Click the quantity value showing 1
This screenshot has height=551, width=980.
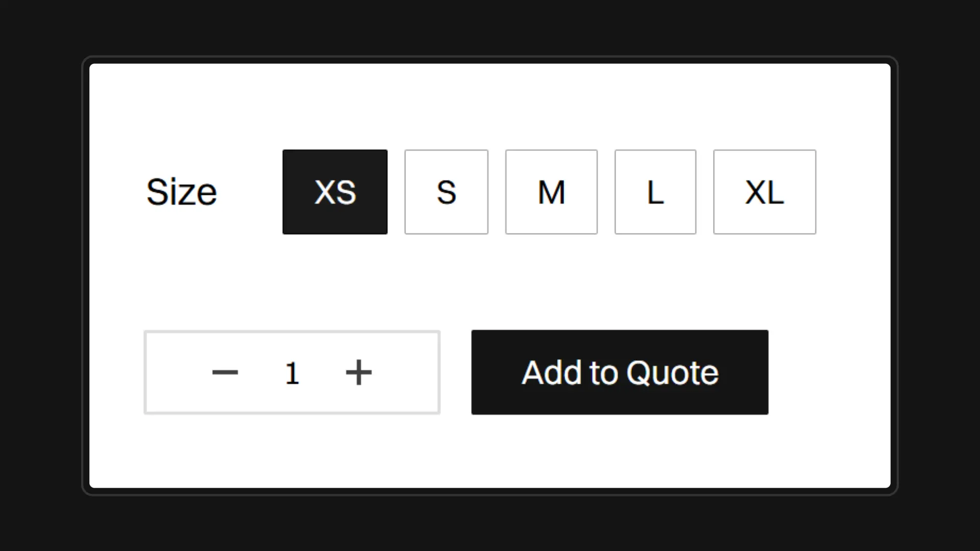292,373
